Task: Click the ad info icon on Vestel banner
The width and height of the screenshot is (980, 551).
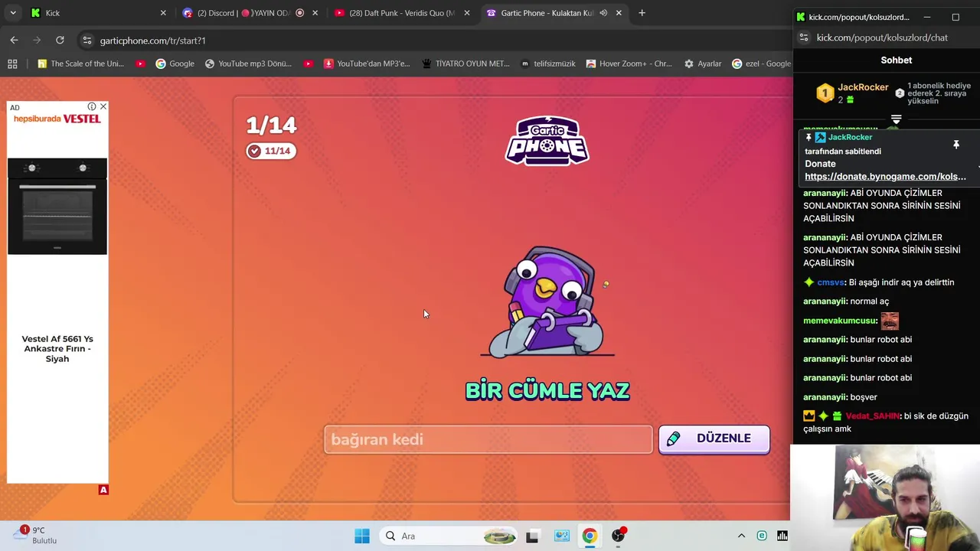Action: pos(92,106)
